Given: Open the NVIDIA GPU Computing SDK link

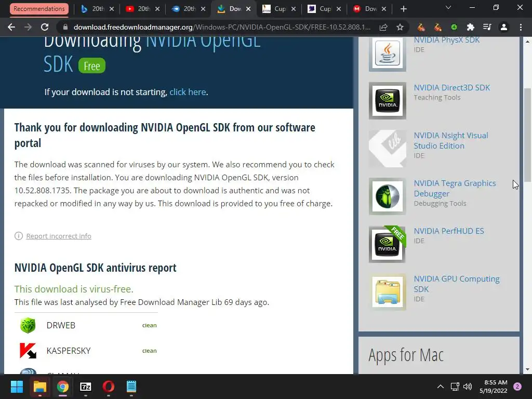Looking at the screenshot, I should 457,284.
